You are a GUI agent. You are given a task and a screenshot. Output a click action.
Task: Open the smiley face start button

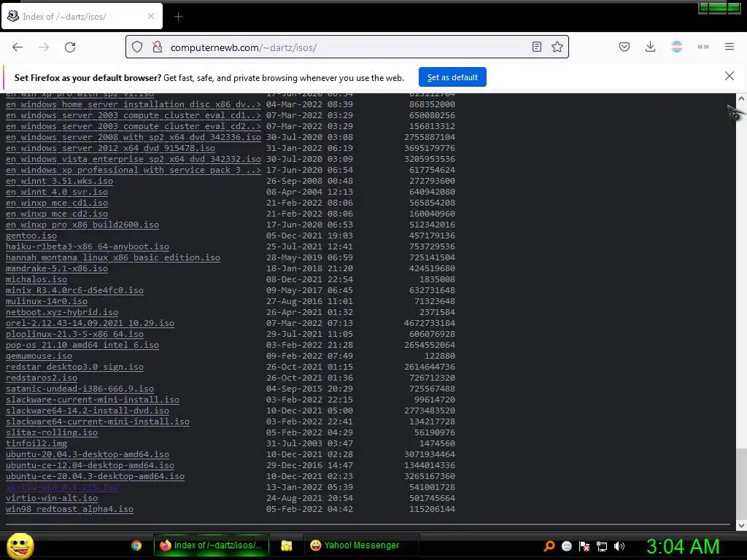click(x=20, y=545)
